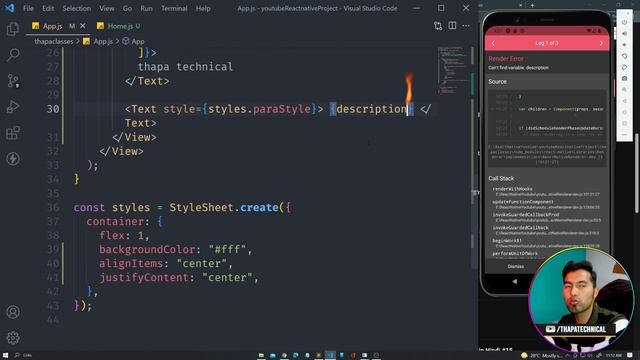Click Open Changes icon in editor toolbar
Screen dimensions: 640x360
[438, 26]
